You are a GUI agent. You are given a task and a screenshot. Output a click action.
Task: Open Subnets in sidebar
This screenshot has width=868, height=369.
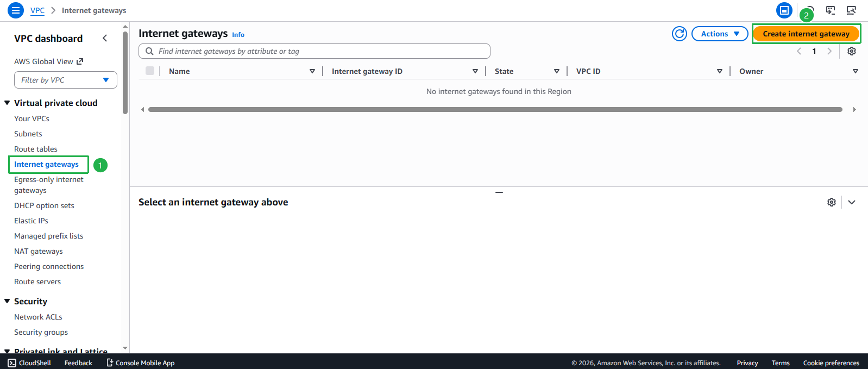coord(28,134)
